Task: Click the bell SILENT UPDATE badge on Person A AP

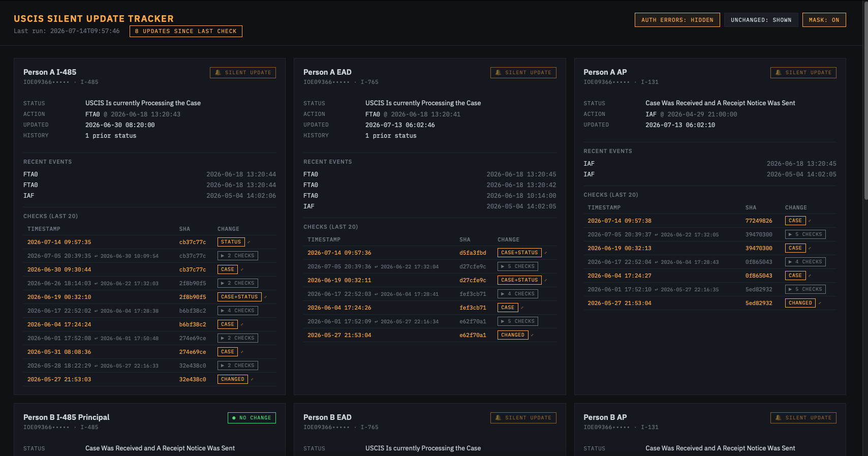Action: pos(803,73)
